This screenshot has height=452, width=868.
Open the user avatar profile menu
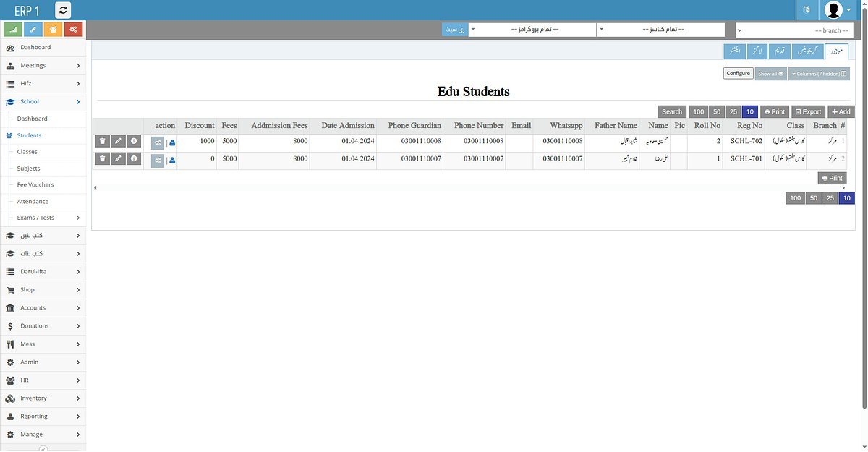click(838, 10)
